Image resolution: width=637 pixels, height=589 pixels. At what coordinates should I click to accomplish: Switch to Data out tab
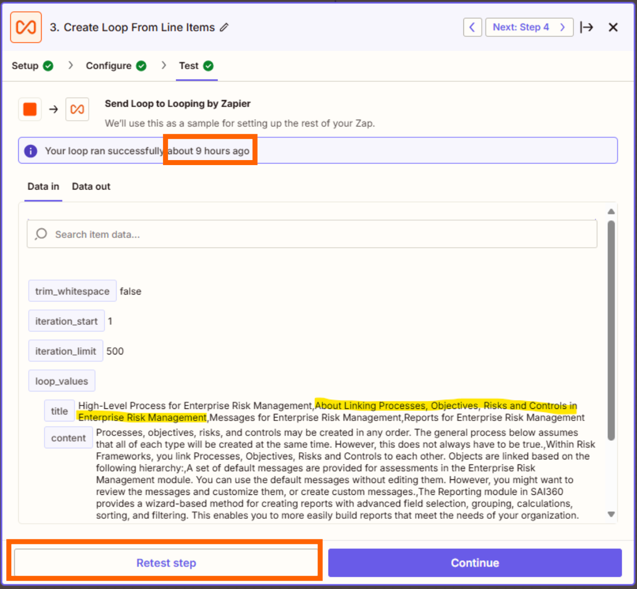tap(91, 186)
